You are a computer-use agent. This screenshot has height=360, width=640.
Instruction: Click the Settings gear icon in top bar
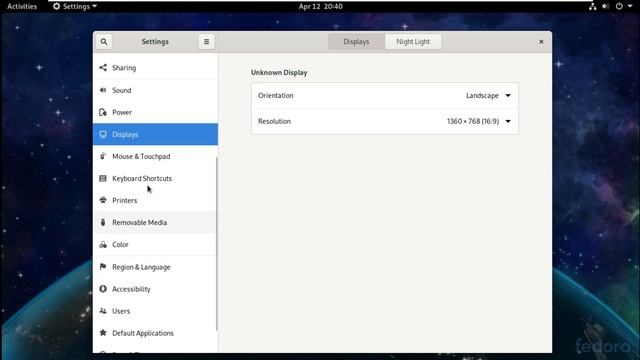[56, 6]
